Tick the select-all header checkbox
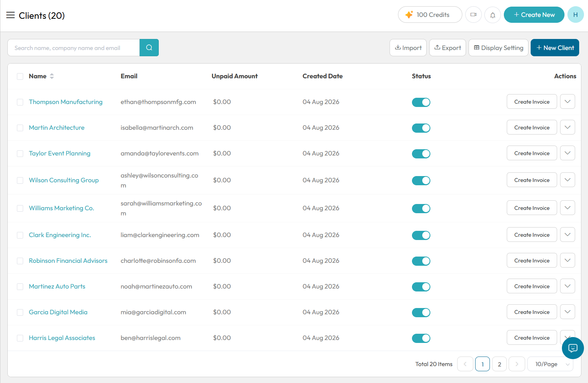 point(20,76)
